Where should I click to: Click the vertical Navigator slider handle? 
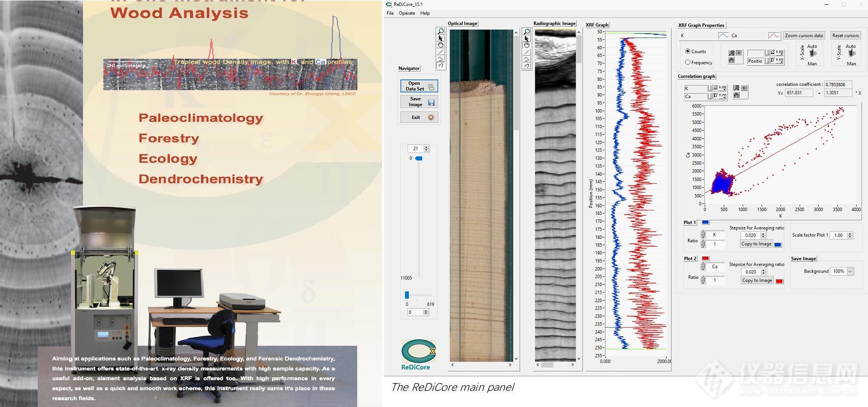point(419,158)
